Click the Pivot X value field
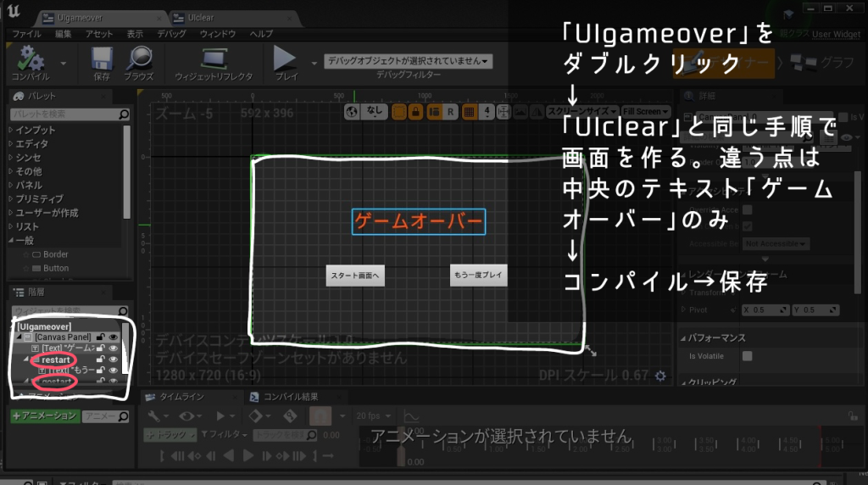Viewport: 868px width, 485px height. [761, 309]
